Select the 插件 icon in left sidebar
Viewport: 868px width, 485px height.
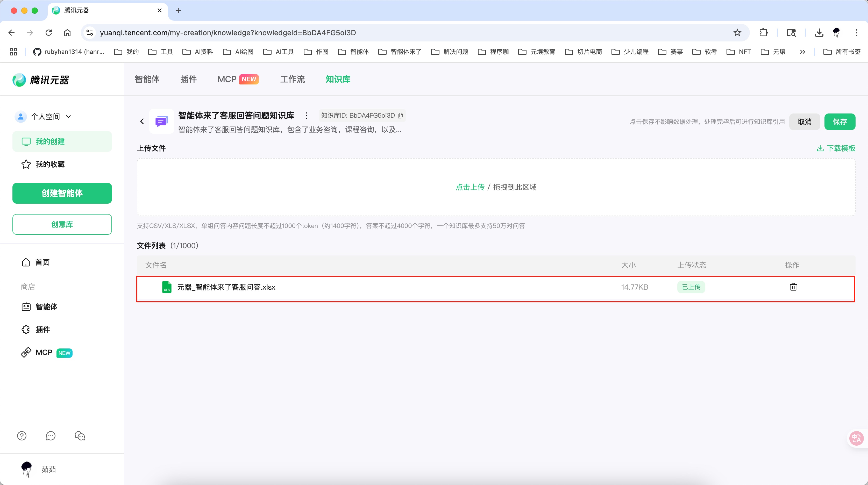pos(26,330)
